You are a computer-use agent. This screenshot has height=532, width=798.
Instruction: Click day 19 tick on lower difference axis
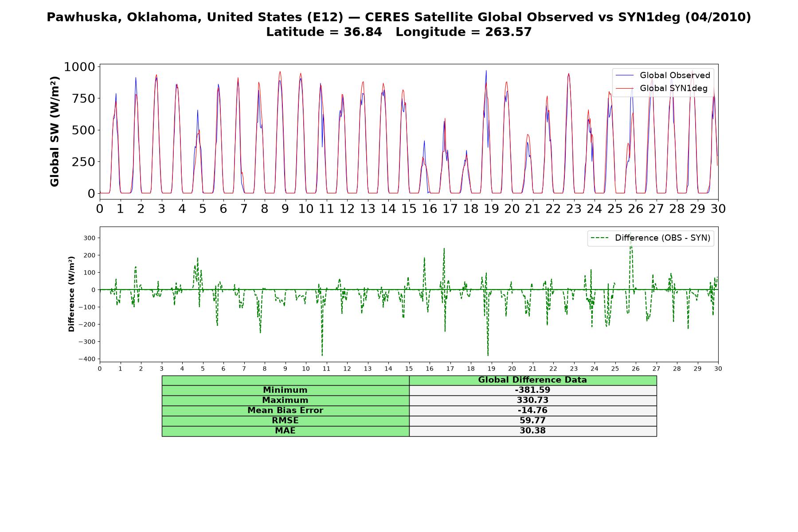(491, 369)
